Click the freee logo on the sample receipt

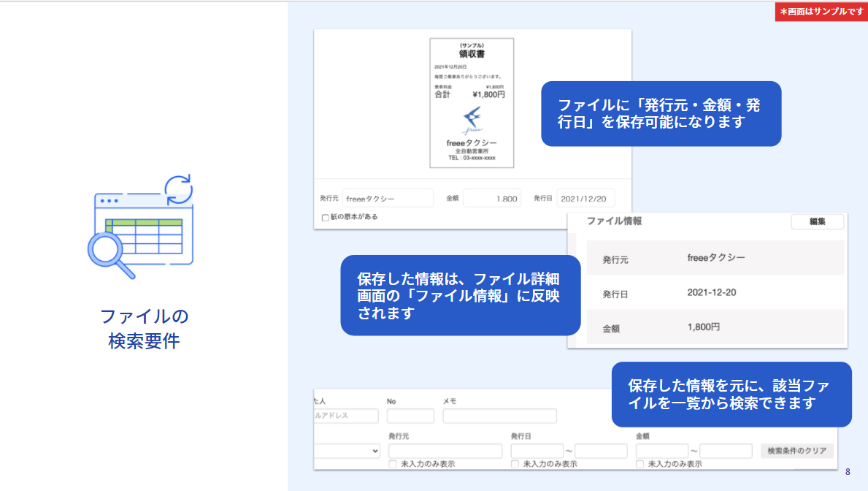473,118
